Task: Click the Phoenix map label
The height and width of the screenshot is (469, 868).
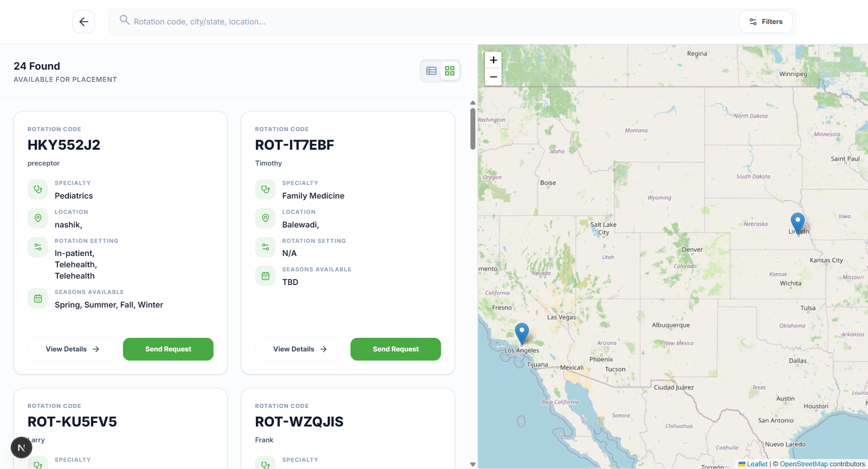Action: (601, 360)
